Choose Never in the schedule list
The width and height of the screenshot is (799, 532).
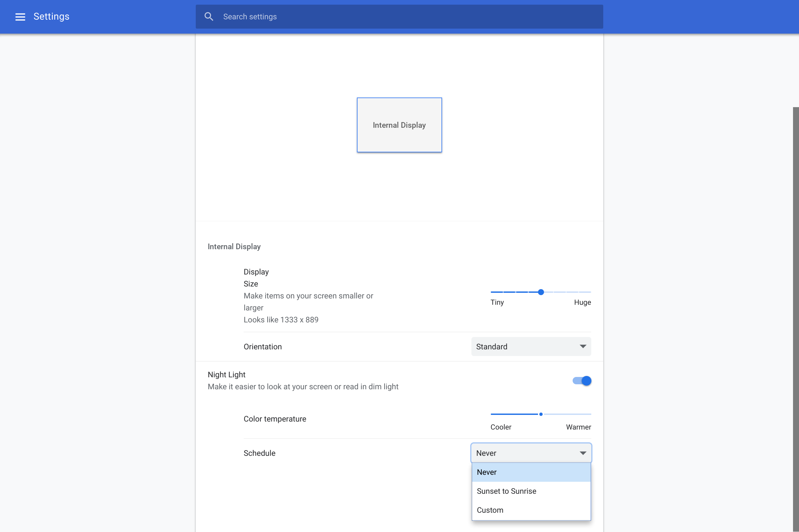[486, 471]
